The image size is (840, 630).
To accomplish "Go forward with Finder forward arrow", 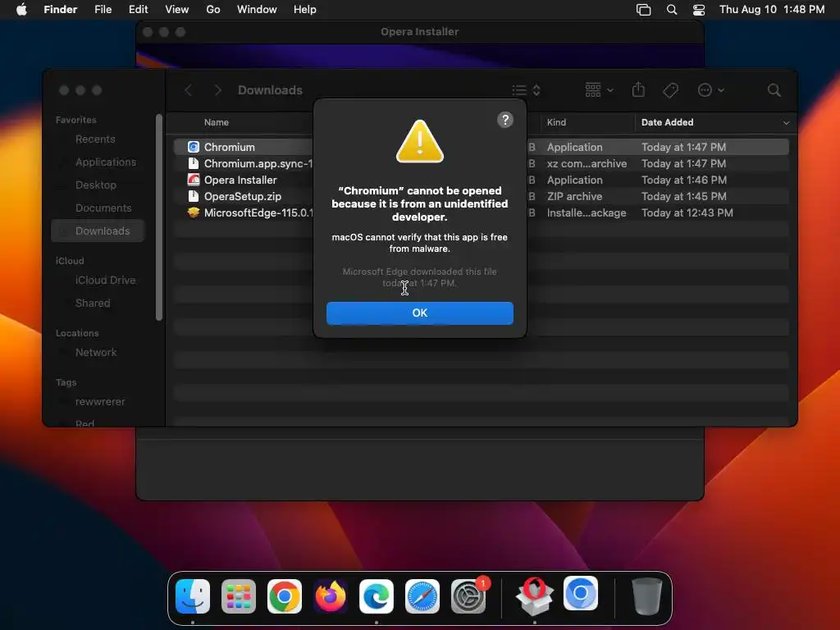I will coord(217,90).
